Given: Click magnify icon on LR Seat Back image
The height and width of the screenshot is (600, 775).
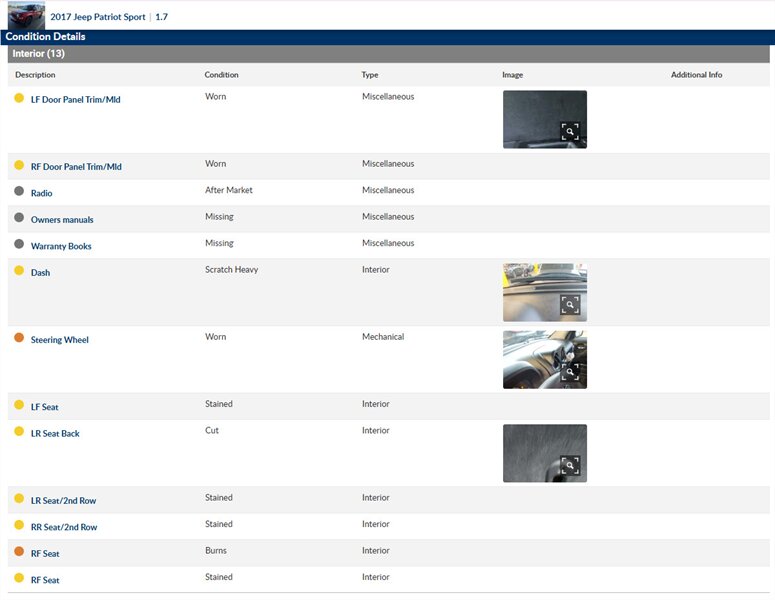Looking at the screenshot, I should 569,465.
